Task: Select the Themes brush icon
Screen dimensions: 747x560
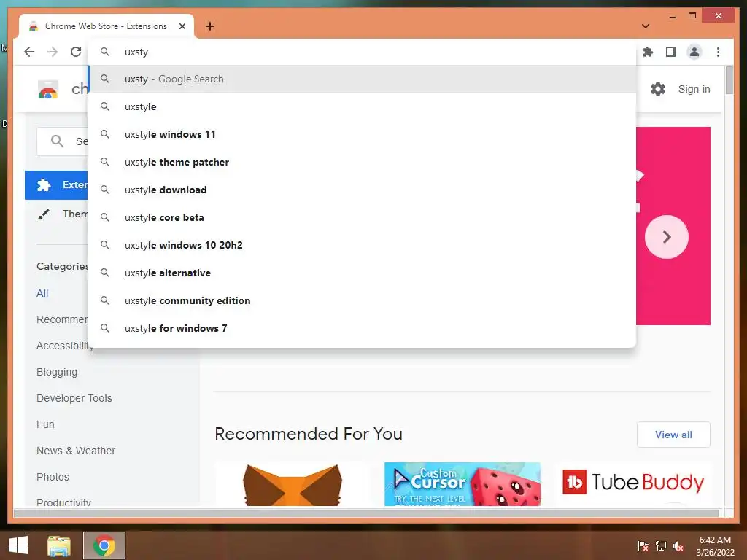Action: pyautogui.click(x=43, y=214)
